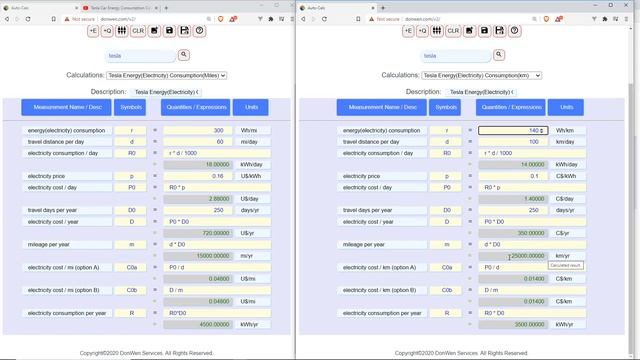This screenshot has width=640, height=360.
Task: Click search magnifier button in right window
Action: (x=499, y=55)
